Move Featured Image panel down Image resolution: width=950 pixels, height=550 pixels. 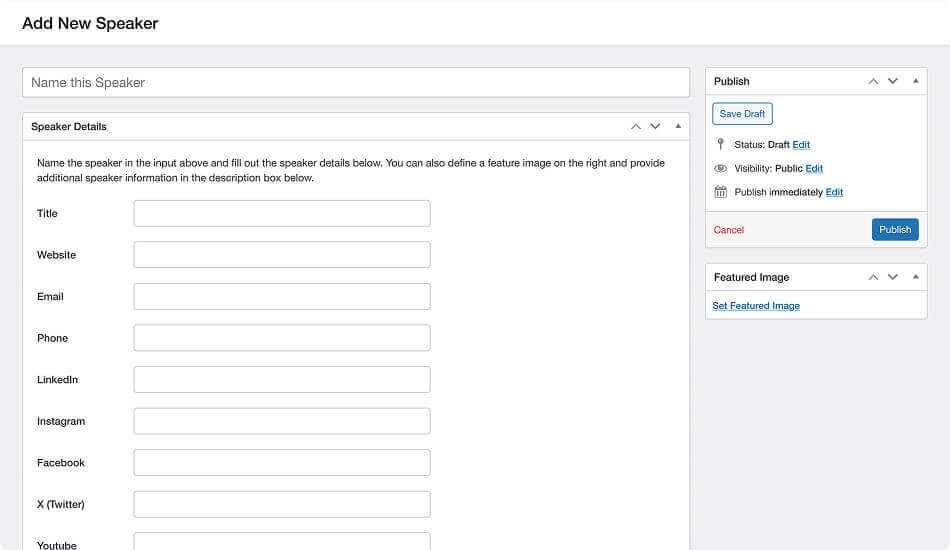click(x=893, y=277)
